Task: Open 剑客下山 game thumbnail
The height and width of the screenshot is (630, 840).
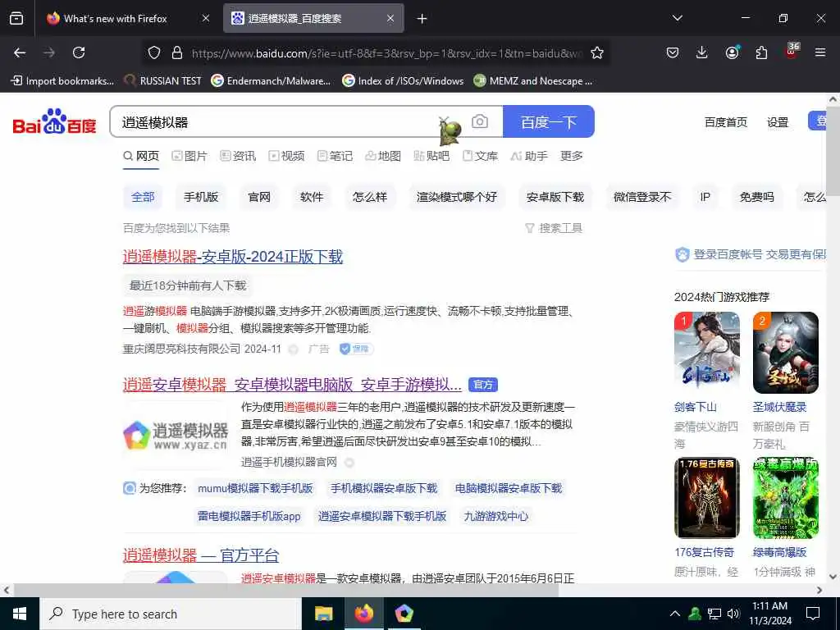Action: [706, 353]
